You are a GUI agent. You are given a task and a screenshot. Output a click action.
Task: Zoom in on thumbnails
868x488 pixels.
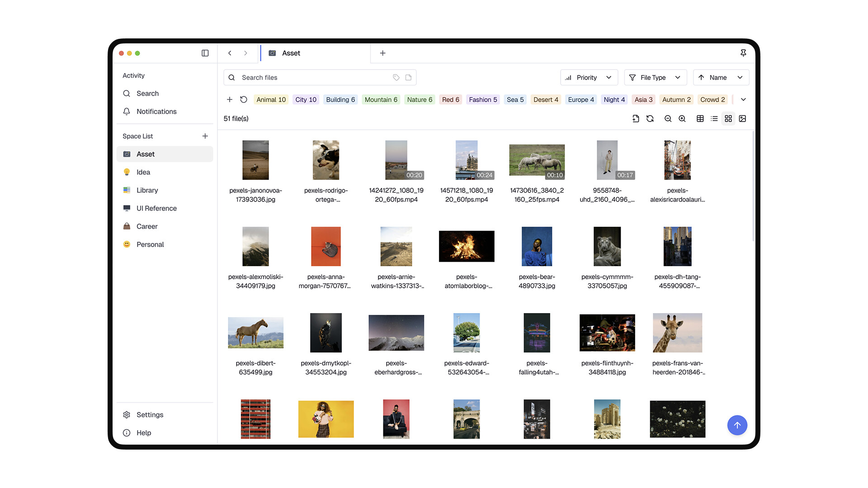pos(682,118)
